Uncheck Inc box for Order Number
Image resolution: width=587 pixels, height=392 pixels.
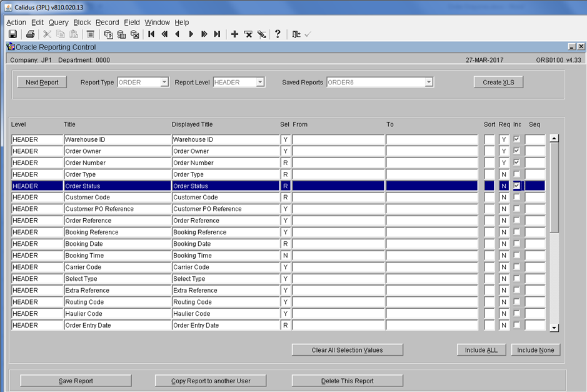click(516, 163)
